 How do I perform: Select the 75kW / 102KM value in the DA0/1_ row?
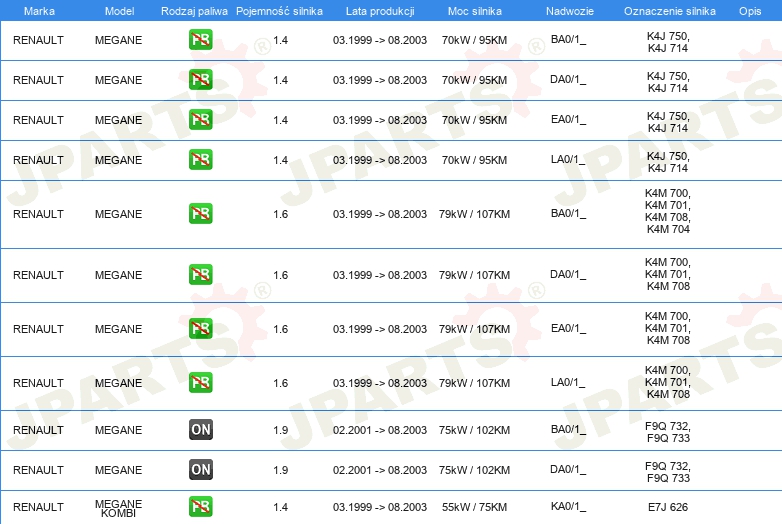coord(474,470)
